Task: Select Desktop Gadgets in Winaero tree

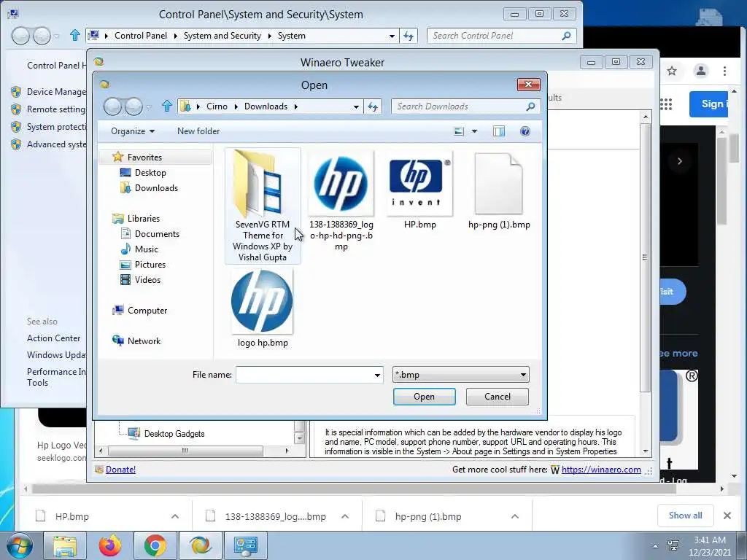Action: [174, 434]
